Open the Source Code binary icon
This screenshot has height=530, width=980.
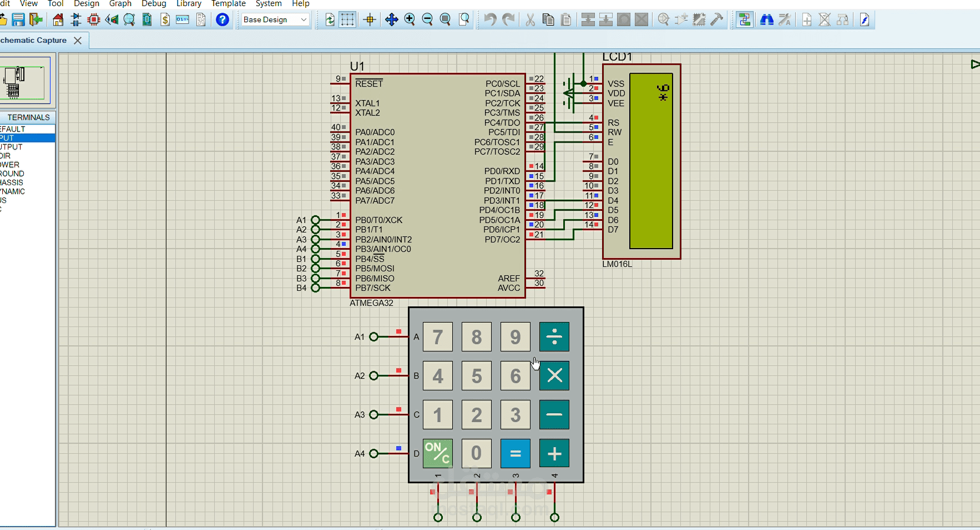tap(183, 20)
